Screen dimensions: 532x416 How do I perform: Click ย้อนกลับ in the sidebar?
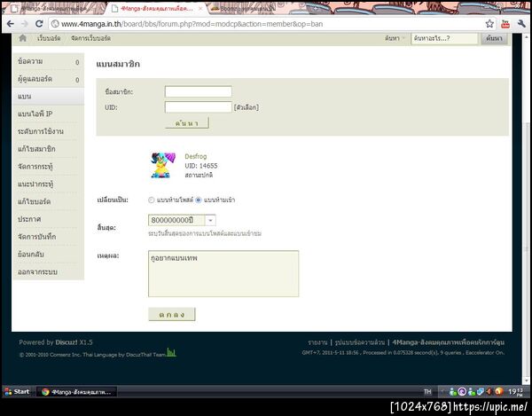point(48,255)
